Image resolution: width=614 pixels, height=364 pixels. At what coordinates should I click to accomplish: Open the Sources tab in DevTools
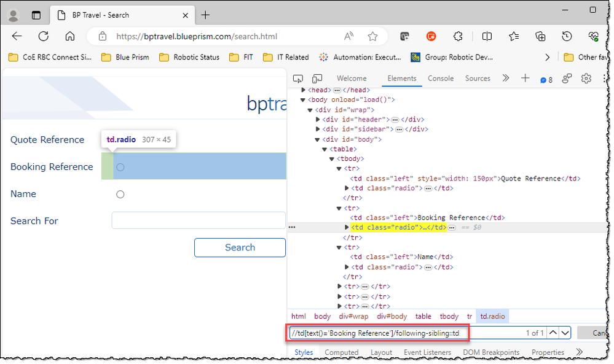pos(478,79)
